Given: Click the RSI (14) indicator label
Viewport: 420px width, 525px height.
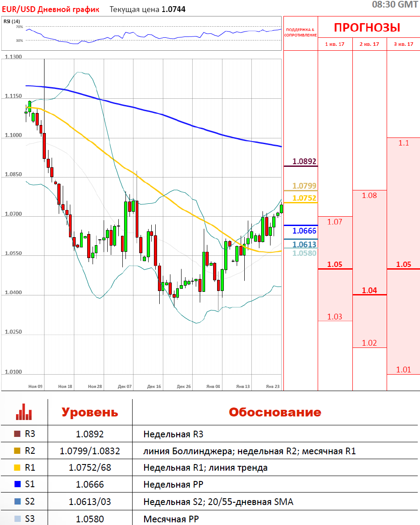Looking at the screenshot, I should pyautogui.click(x=12, y=21).
